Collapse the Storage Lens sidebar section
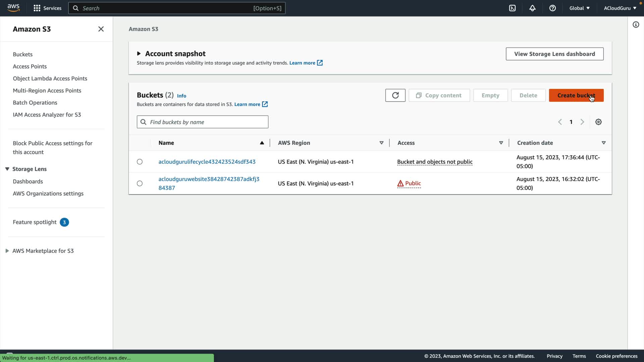This screenshot has width=644, height=362. coord(7,169)
